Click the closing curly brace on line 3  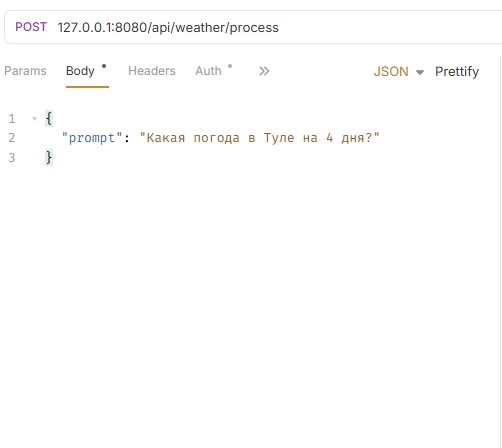[x=49, y=157]
